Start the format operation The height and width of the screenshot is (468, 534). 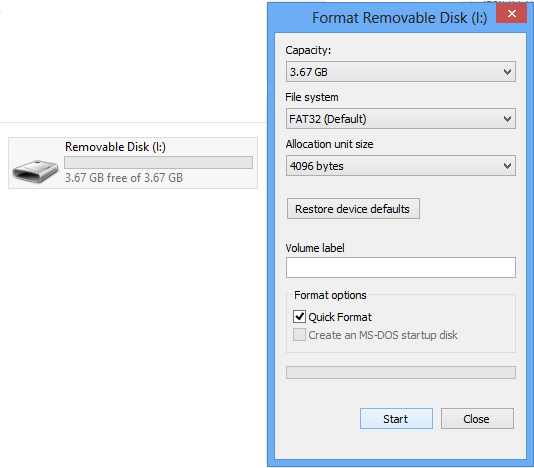coord(396,419)
